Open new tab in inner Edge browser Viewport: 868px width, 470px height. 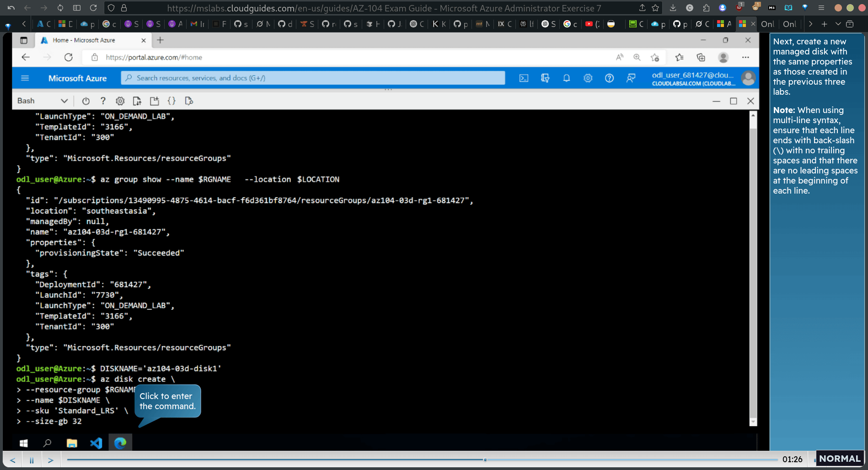160,40
